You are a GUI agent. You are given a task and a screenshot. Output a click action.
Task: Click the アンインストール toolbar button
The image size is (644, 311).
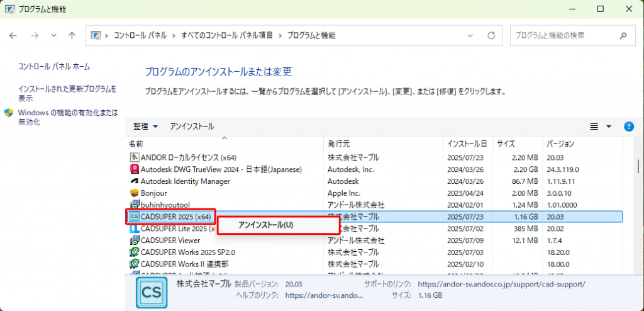click(x=192, y=127)
